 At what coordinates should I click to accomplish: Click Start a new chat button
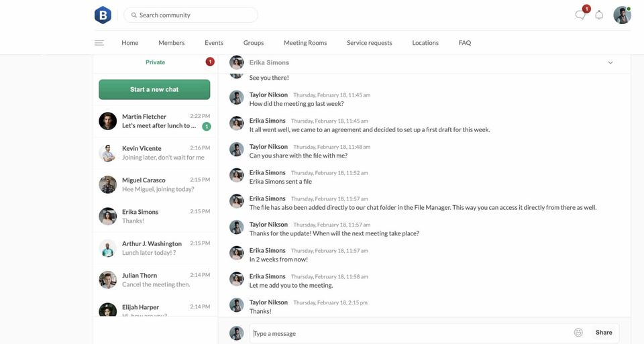(154, 89)
